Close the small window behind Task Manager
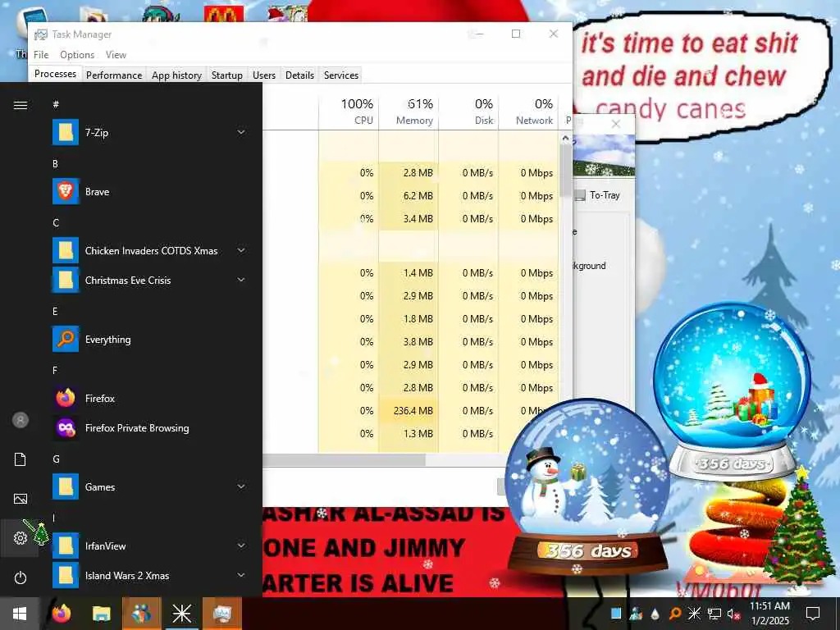 coord(616,125)
